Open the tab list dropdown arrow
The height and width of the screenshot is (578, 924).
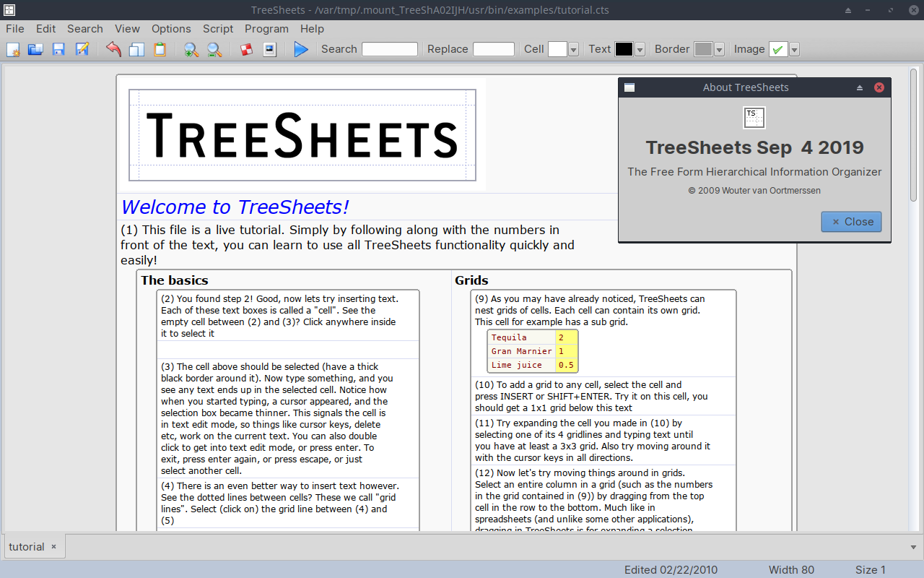pos(913,547)
